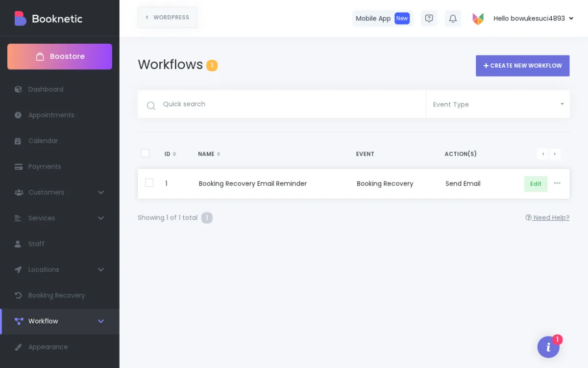Viewport: 588px width, 368px height.
Task: Edit the Booking Recovery Email Reminder workflow
Action: [x=536, y=184]
